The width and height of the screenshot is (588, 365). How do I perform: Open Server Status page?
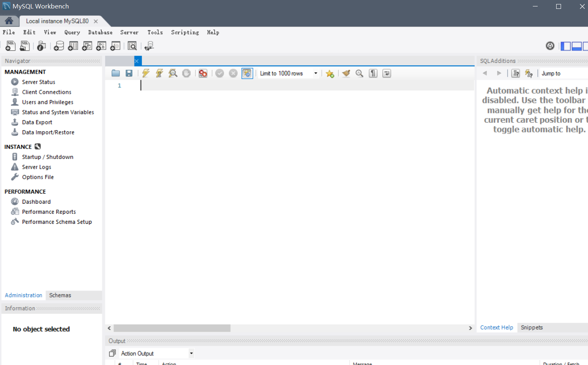point(39,82)
